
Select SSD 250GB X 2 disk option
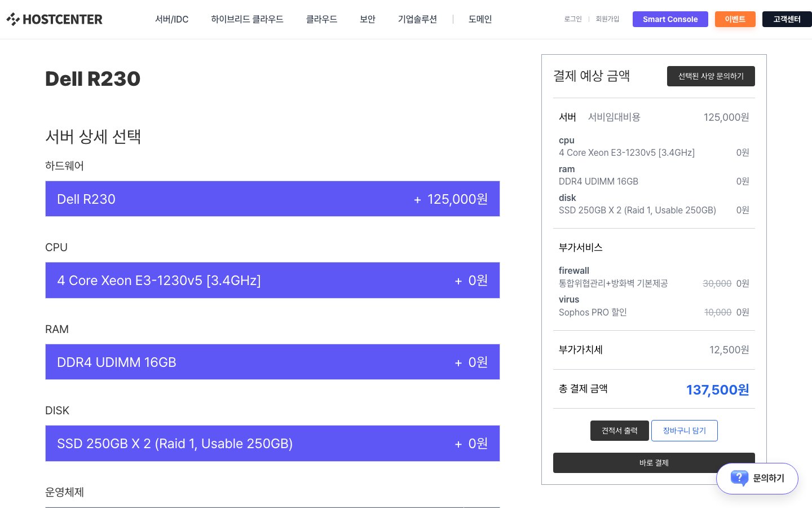[272, 444]
